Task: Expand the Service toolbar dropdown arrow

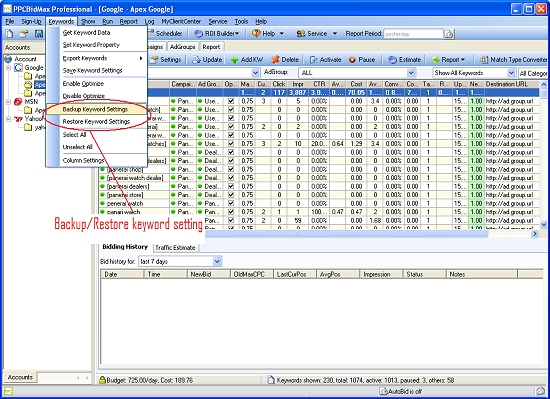Action: tap(335, 34)
